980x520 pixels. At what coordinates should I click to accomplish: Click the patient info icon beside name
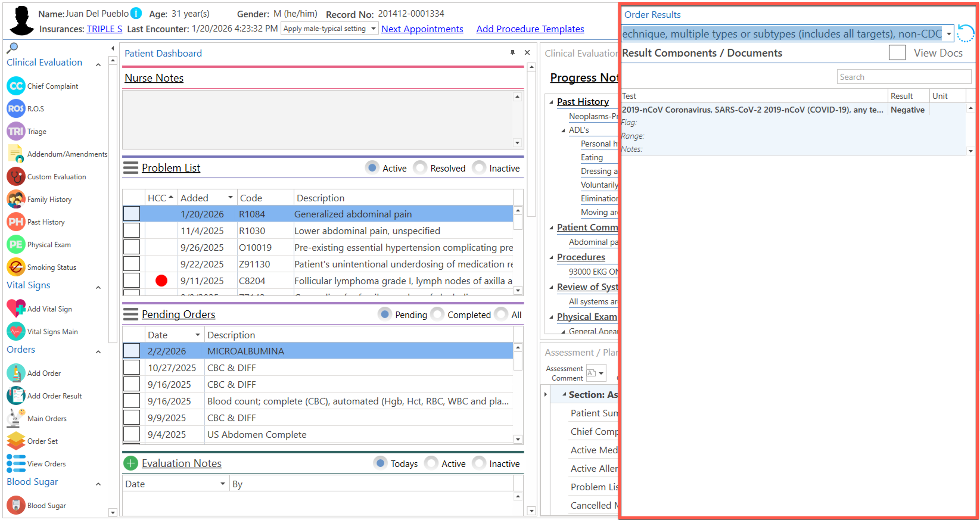[x=136, y=13]
